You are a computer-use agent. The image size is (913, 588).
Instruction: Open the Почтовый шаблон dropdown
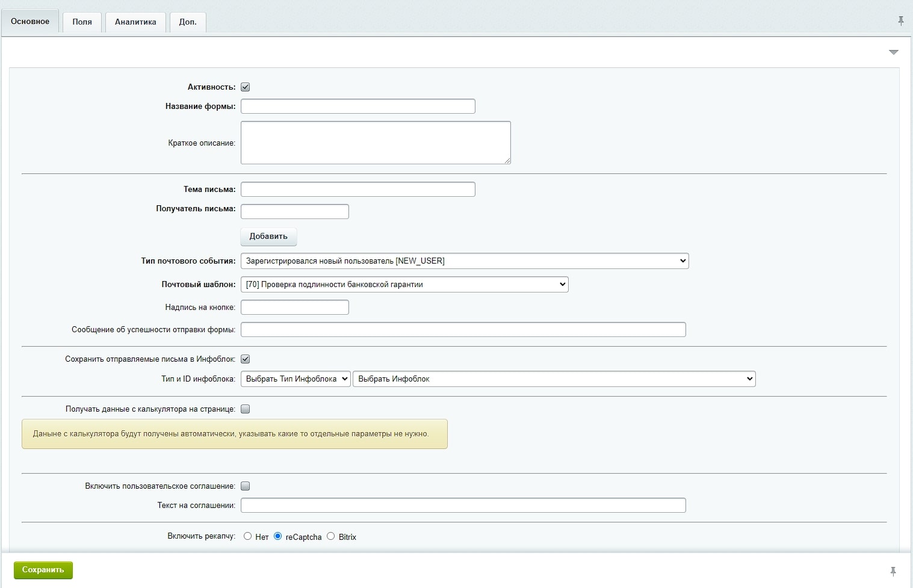[x=404, y=285]
